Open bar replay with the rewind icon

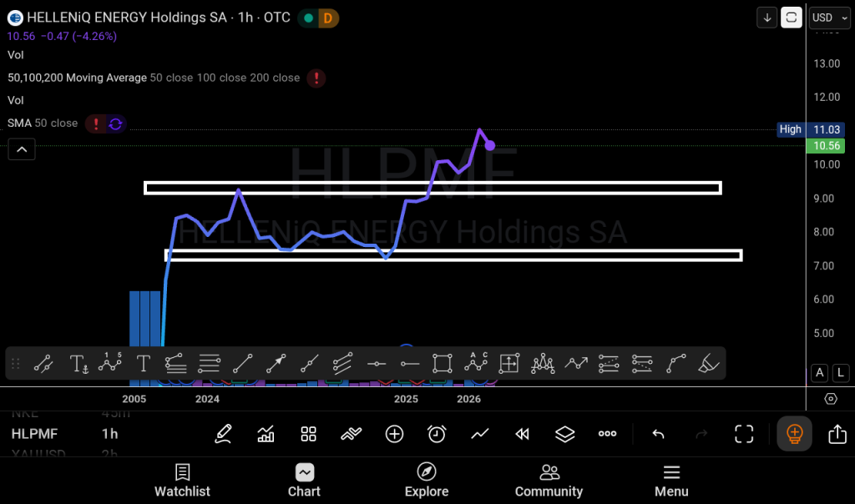pyautogui.click(x=522, y=434)
